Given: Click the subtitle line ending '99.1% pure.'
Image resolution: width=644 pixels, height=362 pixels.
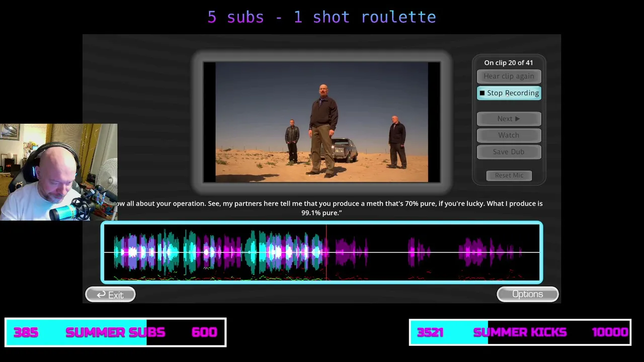Looking at the screenshot, I should [x=321, y=213].
